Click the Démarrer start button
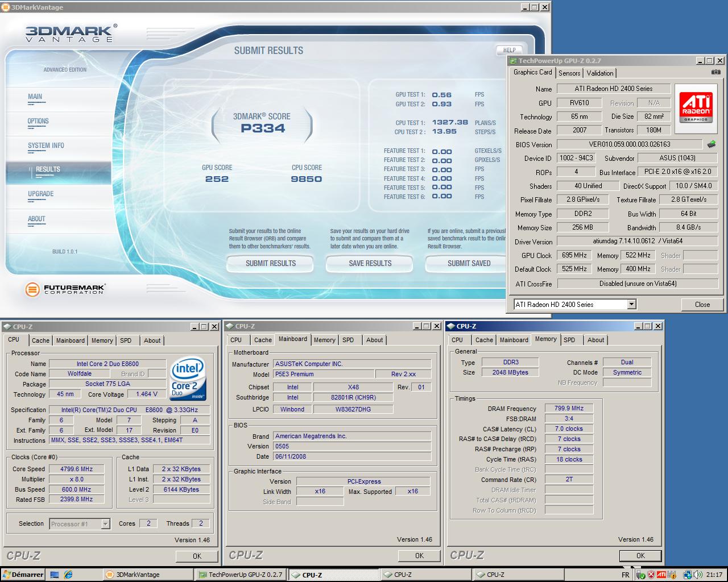728x582 pixels. coord(23,575)
